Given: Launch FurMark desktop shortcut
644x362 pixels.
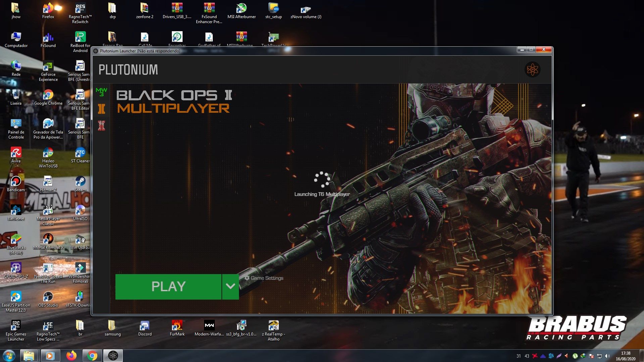Looking at the screenshot, I should pos(177,328).
